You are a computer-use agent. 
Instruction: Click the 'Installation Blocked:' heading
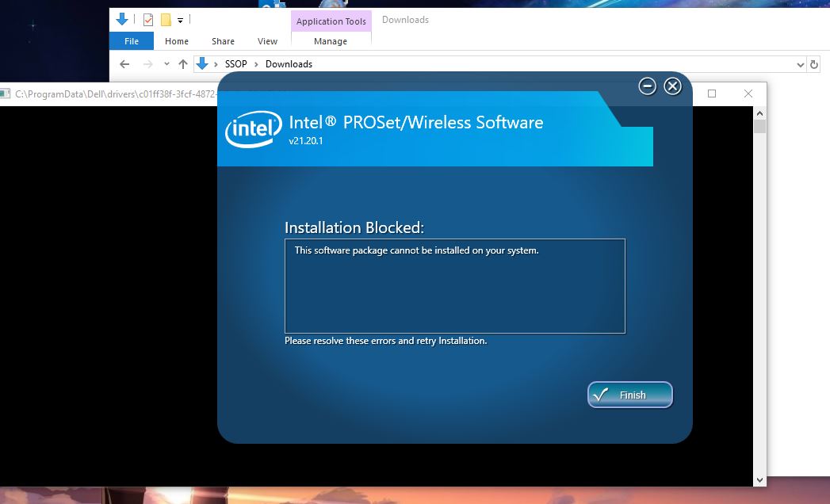coord(354,227)
